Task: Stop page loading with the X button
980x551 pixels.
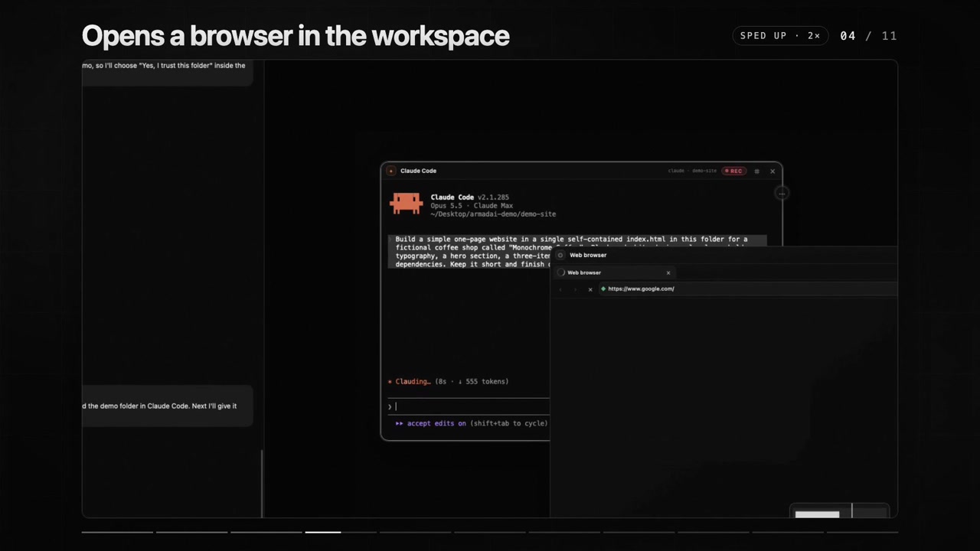Action: 590,289
